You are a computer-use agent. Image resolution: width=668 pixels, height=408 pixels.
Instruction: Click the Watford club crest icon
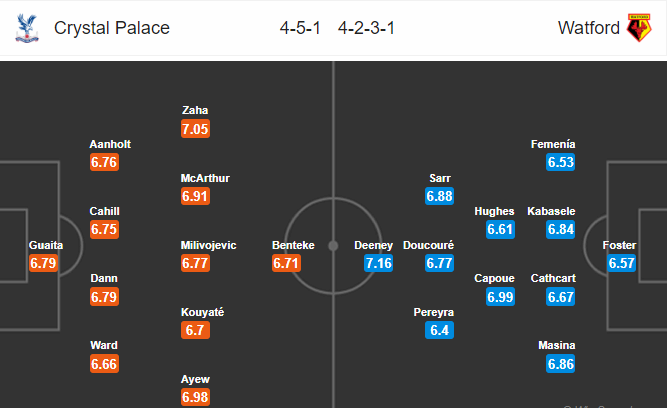tap(639, 28)
